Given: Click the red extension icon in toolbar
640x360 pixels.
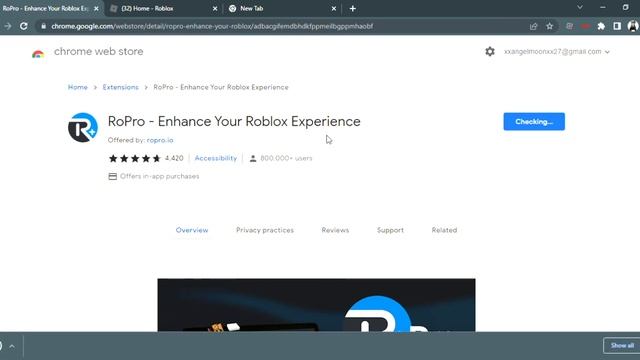Looking at the screenshot, I should [x=585, y=26].
